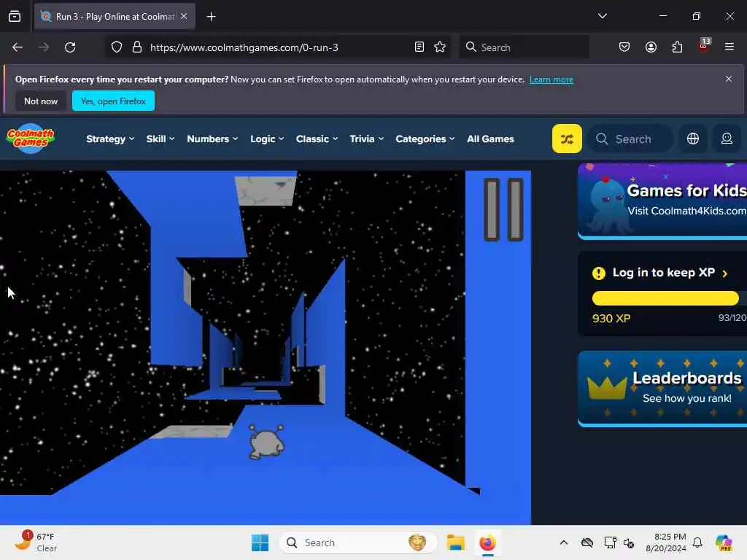Click the Coolmath Games logo
747x560 pixels.
pos(31,138)
